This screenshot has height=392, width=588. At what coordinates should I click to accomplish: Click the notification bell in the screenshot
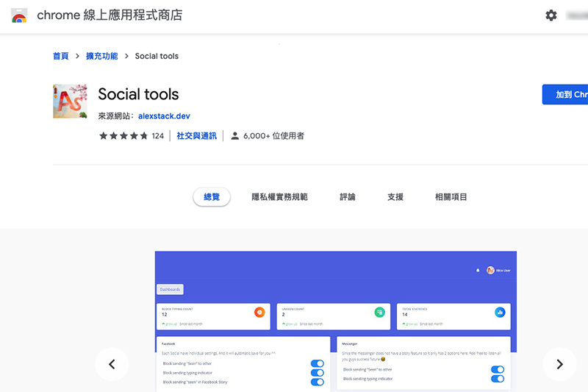click(478, 270)
